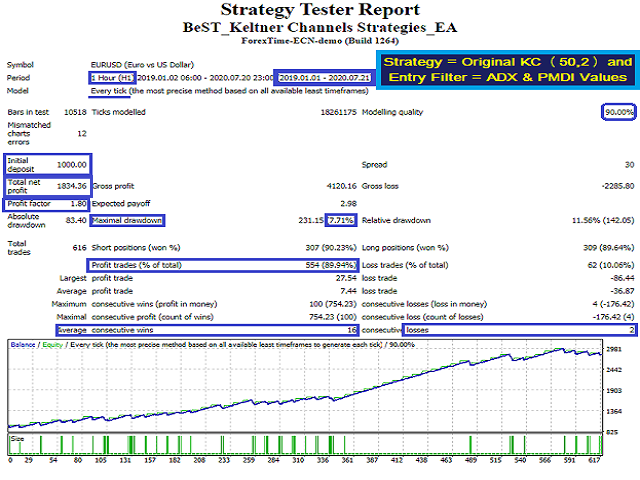This screenshot has height=480, width=640.
Task: Click the Gross profit value 4120.16
Action: coord(342,186)
